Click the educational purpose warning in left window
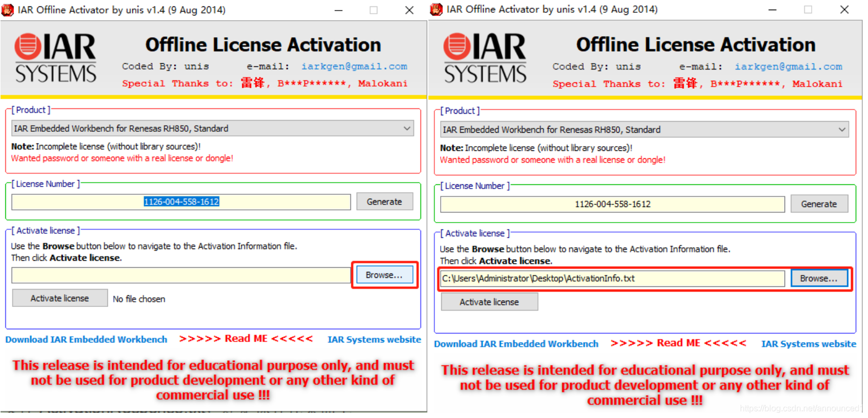The image size is (868, 418). click(213, 380)
